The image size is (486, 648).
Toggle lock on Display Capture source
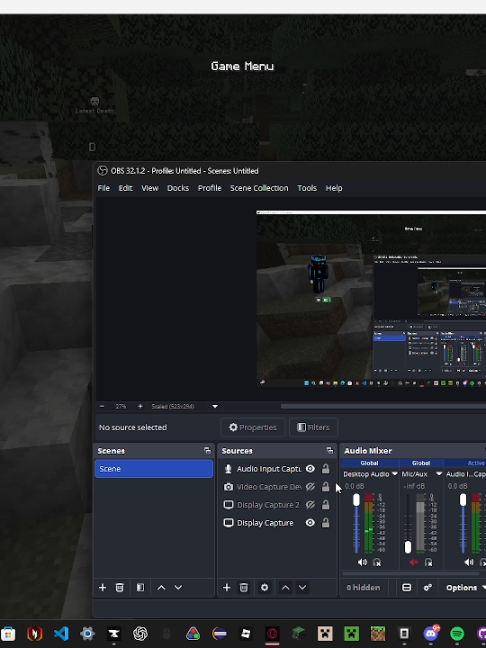pyautogui.click(x=326, y=523)
